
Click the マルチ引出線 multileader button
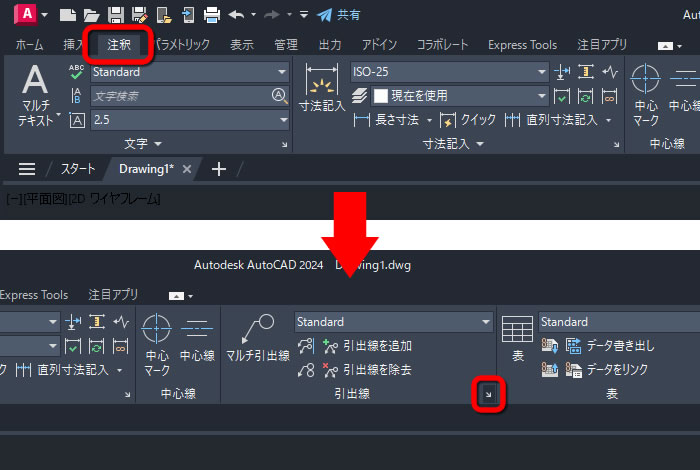pyautogui.click(x=258, y=338)
